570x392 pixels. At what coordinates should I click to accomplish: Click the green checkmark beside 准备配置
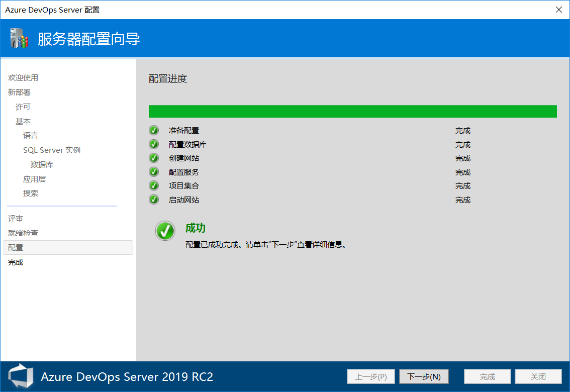tap(153, 130)
